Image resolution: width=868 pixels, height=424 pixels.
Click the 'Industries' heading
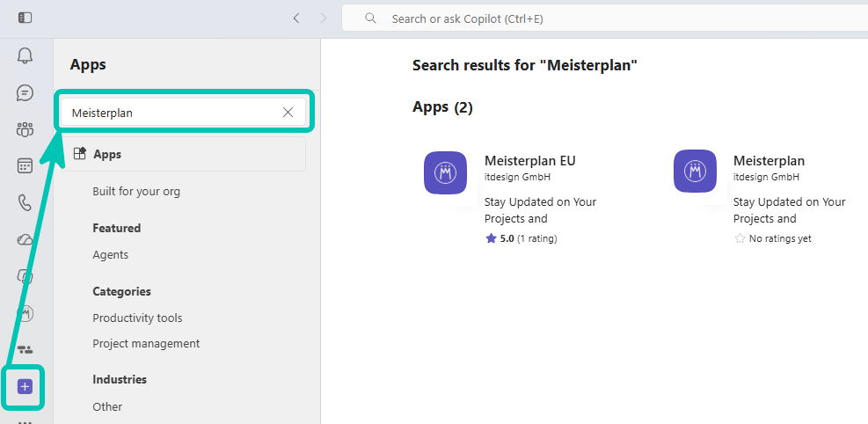tap(120, 380)
